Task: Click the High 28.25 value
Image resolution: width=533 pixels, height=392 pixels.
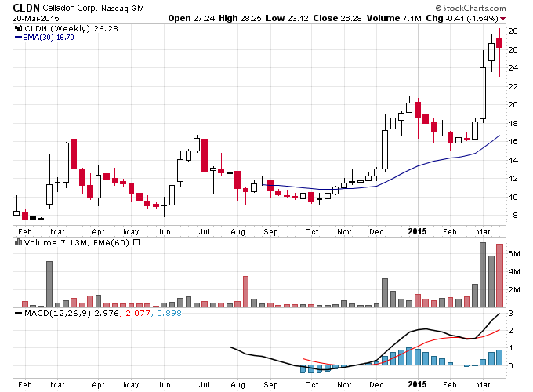Action: point(240,18)
